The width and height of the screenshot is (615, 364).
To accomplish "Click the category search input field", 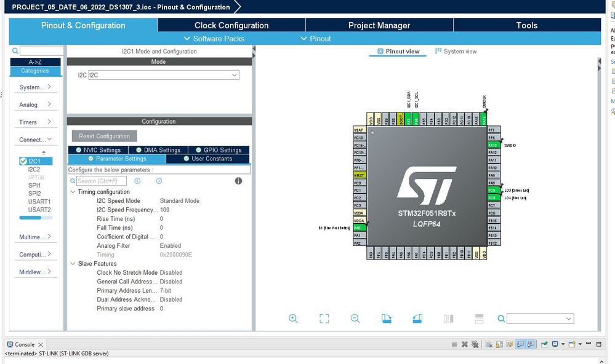I will click(x=42, y=50).
